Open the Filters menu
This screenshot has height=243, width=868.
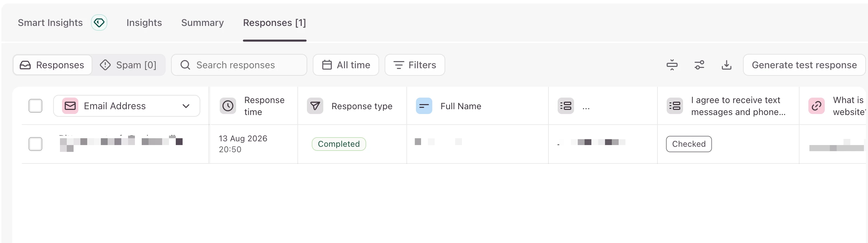pos(415,65)
